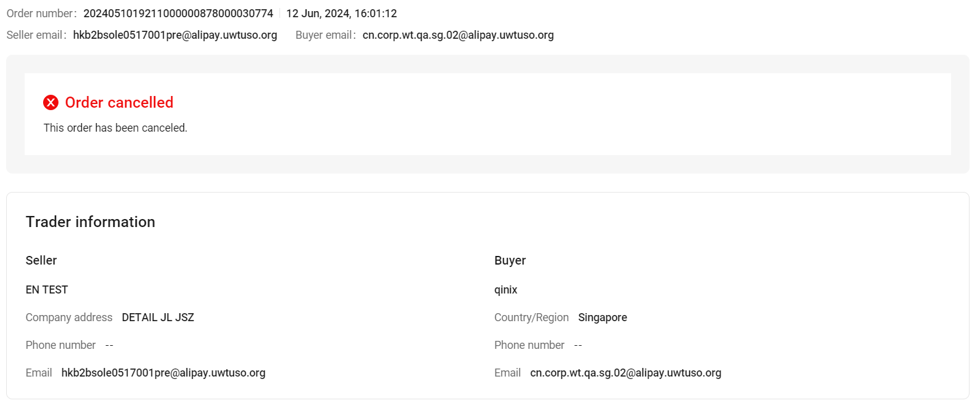
Task: Click seller name EN TEST
Action: [x=47, y=290]
